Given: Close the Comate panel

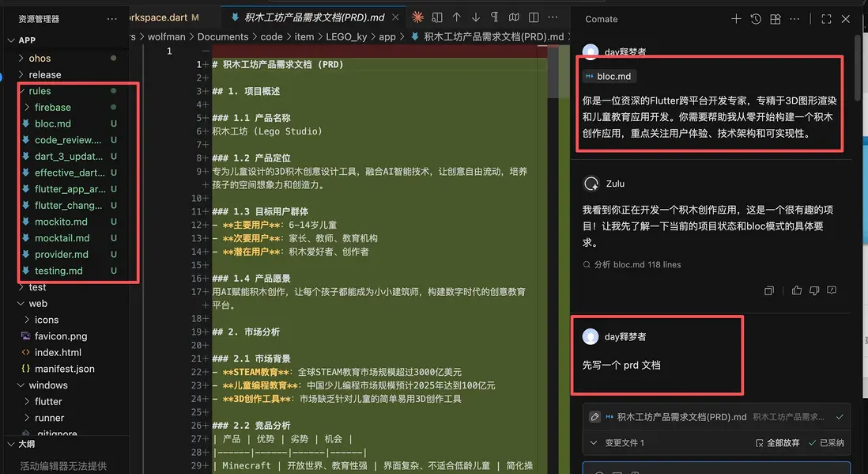Looking at the screenshot, I should 845,19.
